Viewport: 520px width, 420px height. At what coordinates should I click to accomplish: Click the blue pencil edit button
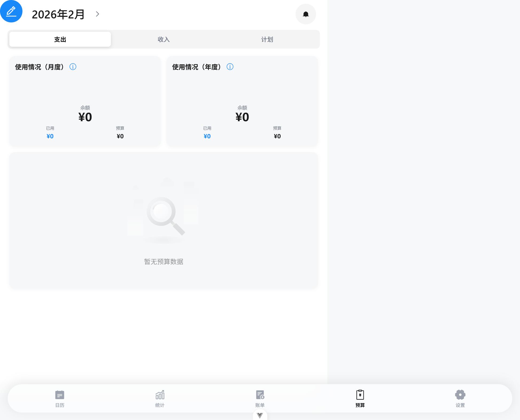11,11
